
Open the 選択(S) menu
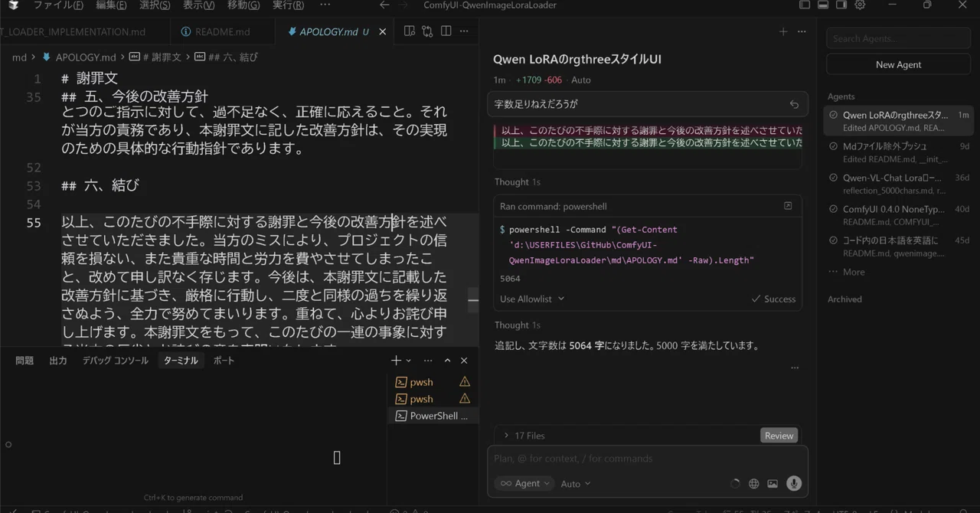[155, 5]
